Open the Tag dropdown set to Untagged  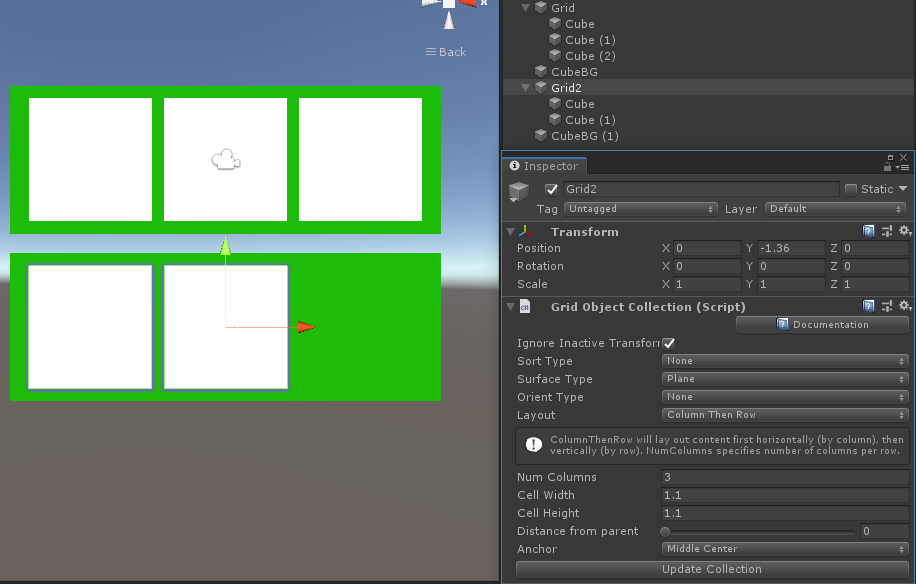click(641, 209)
